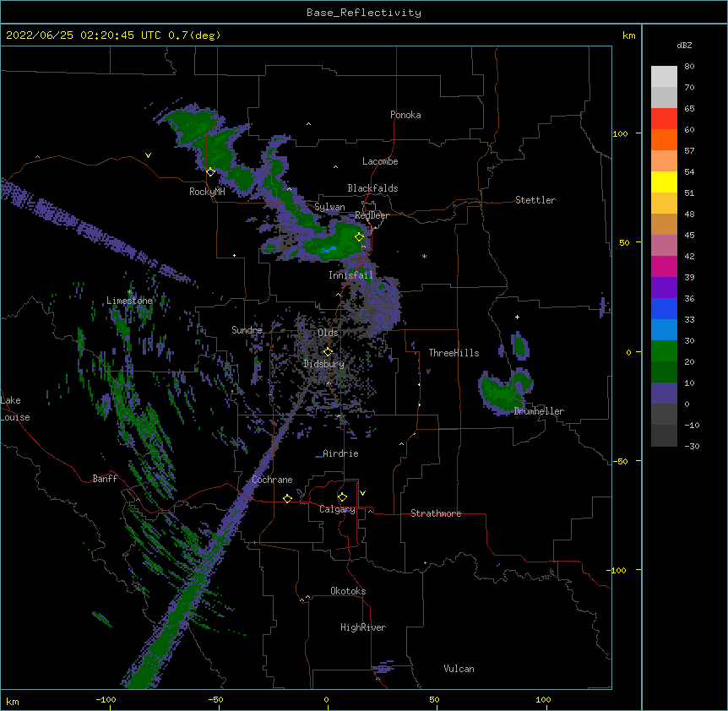Select the Calgary city label
728x711 pixels.
[337, 509]
